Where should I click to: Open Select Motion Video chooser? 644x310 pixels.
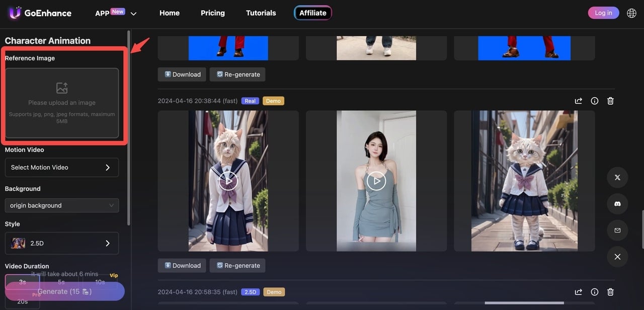tap(62, 168)
